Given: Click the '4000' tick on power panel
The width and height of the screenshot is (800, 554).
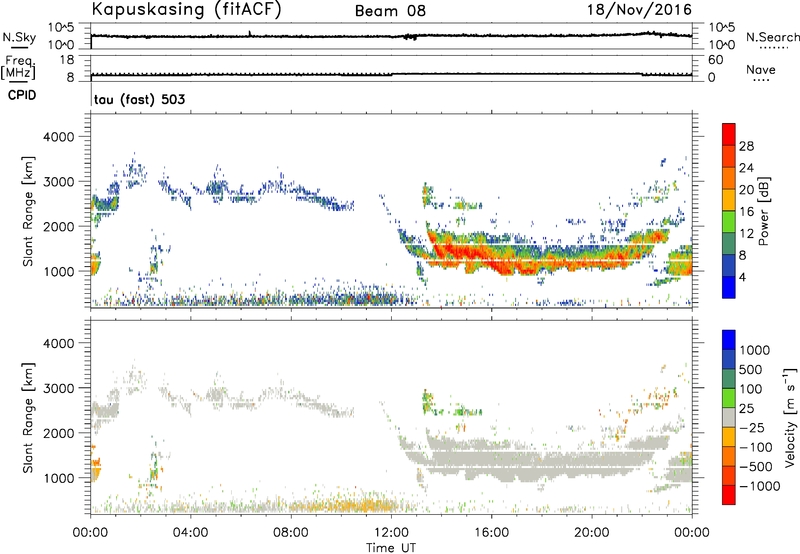Looking at the screenshot, I should coord(58,137).
